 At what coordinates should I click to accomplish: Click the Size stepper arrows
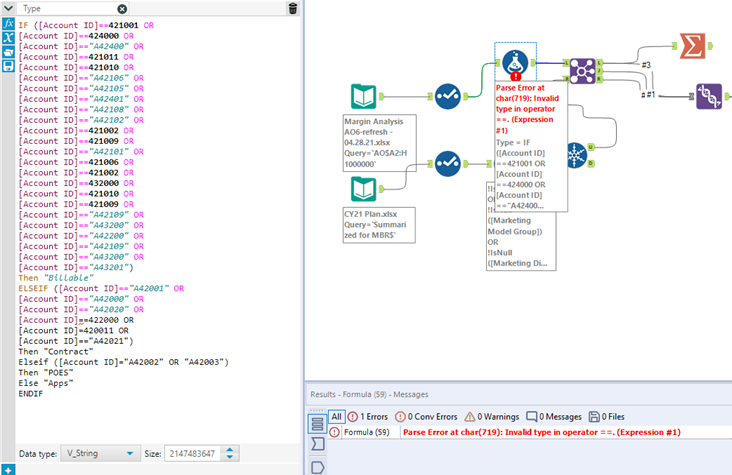tap(231, 454)
